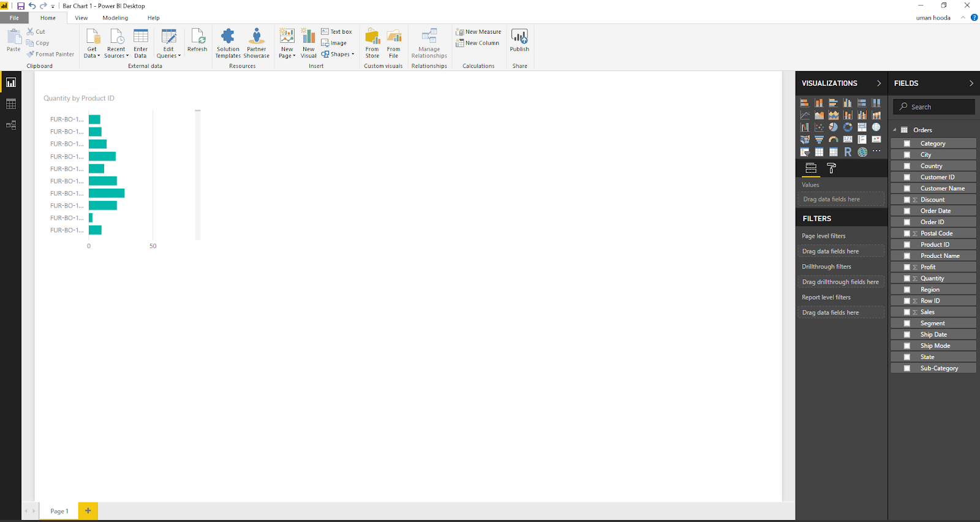Check the City field checkbox

[907, 154]
